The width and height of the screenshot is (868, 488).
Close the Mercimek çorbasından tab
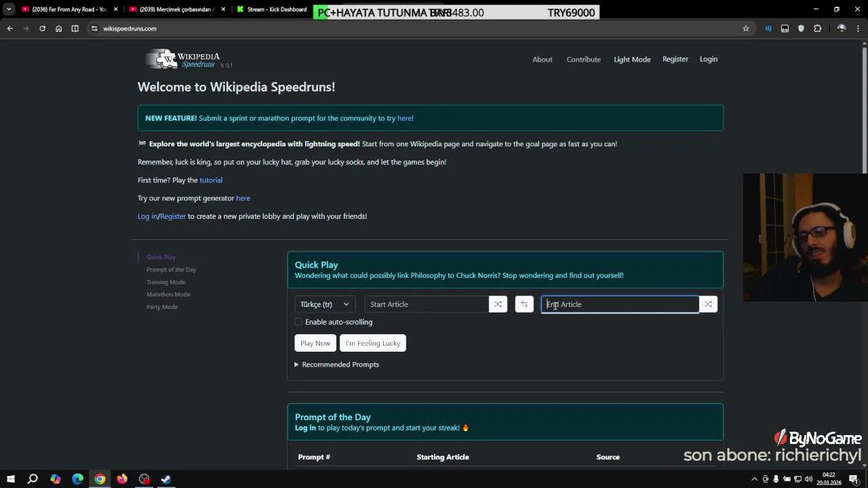pos(223,9)
